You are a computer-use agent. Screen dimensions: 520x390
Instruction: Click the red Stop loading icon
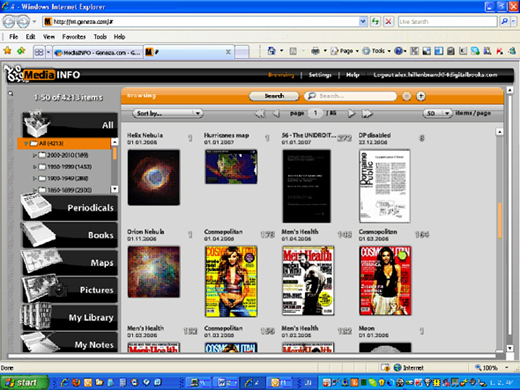(x=388, y=22)
